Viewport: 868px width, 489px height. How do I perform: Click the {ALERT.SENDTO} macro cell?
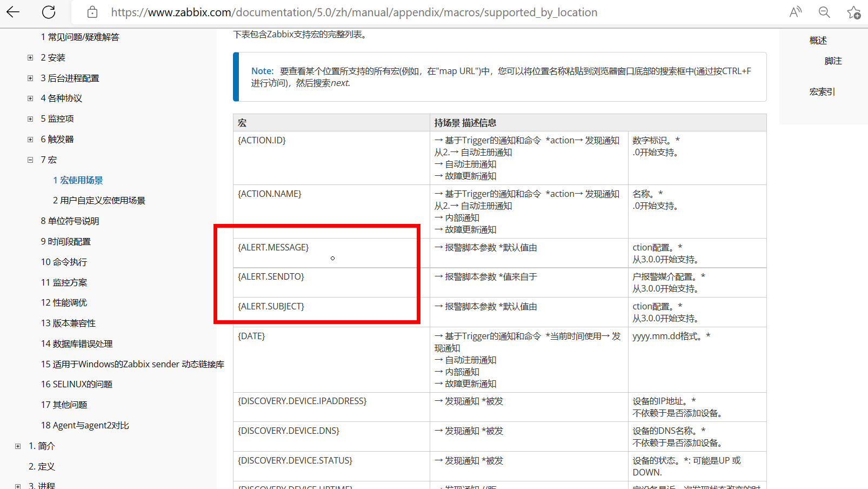[x=331, y=282]
